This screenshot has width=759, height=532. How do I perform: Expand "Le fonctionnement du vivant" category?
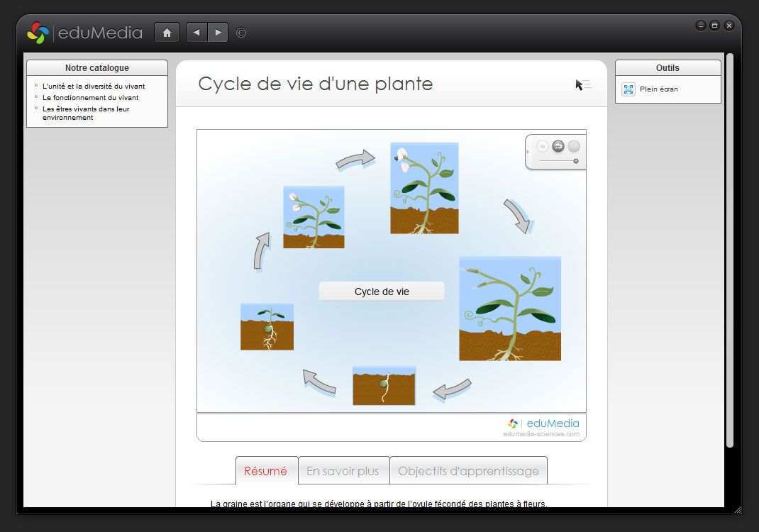pos(90,98)
